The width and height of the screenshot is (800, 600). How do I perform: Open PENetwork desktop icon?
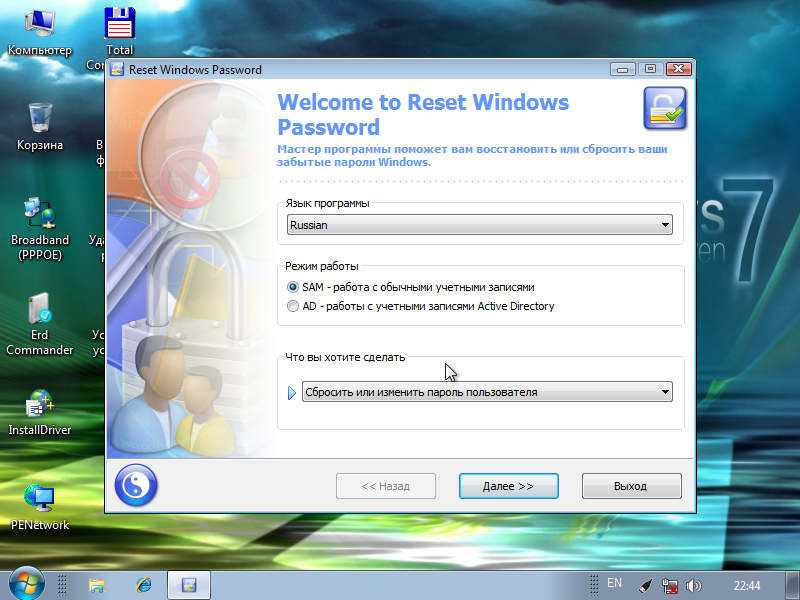click(x=40, y=507)
